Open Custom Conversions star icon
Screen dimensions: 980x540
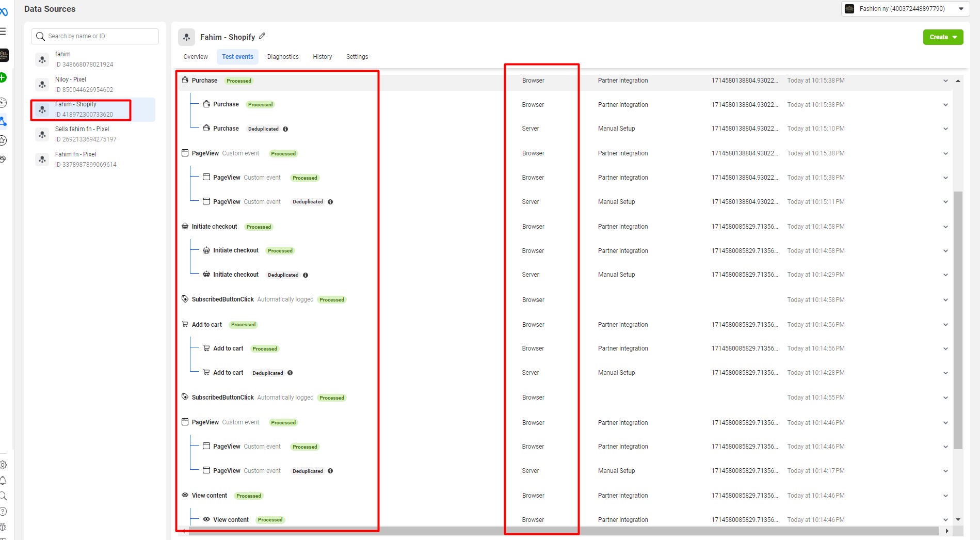point(3,140)
